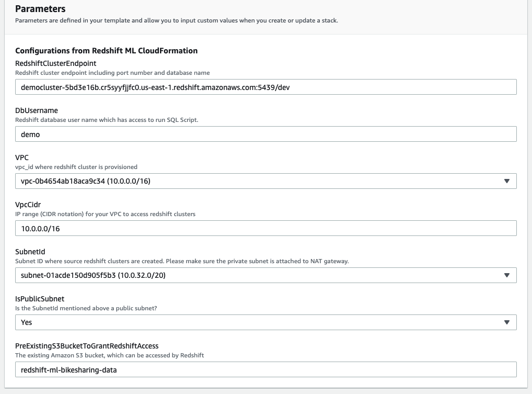The height and width of the screenshot is (394, 532).
Task: Click 'Configurations from Redshift ML CloudFormation' heading
Action: tap(106, 51)
